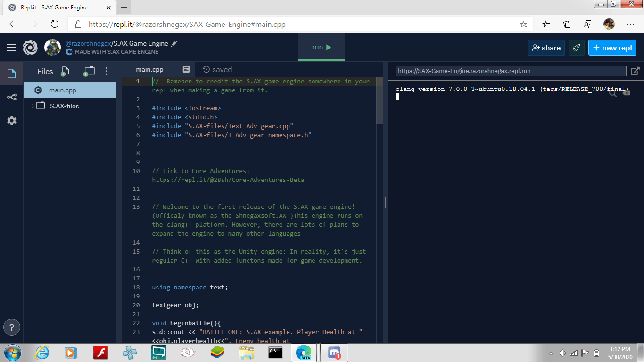Click the clang version console text
The width and height of the screenshot is (644, 362).
click(x=512, y=89)
